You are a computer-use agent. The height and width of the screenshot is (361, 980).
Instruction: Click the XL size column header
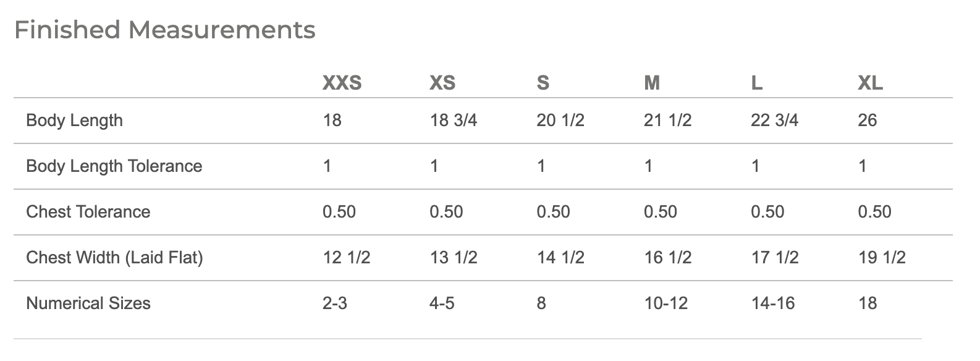(x=870, y=83)
